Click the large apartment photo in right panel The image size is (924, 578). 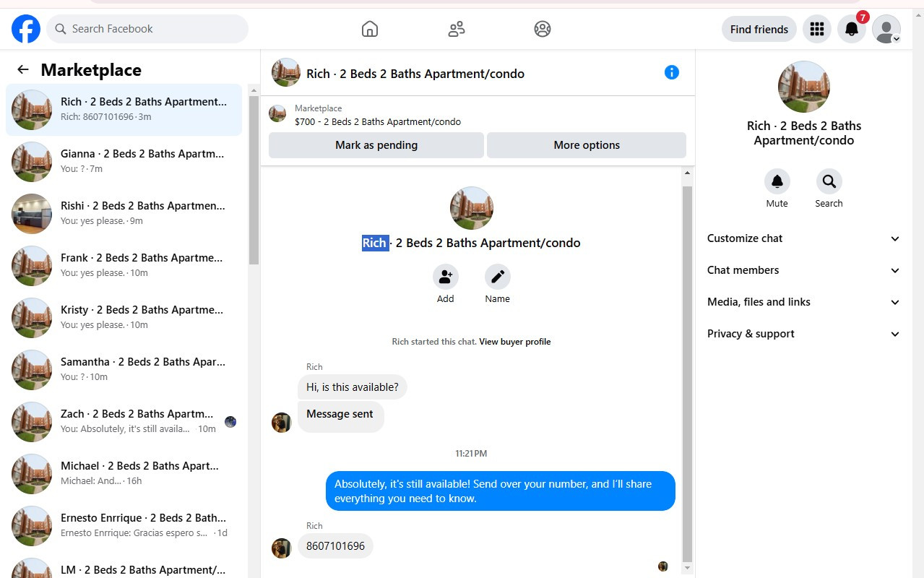(x=804, y=87)
